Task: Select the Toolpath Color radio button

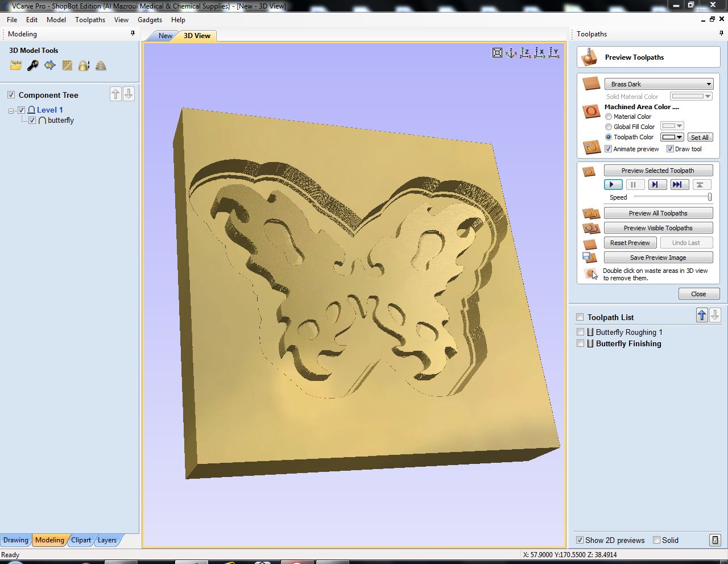Action: click(x=609, y=137)
